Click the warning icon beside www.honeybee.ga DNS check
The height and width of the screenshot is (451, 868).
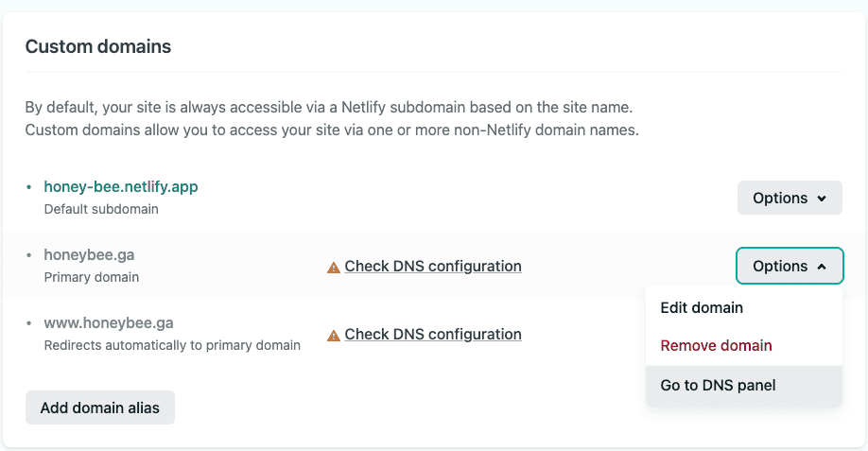click(x=333, y=336)
